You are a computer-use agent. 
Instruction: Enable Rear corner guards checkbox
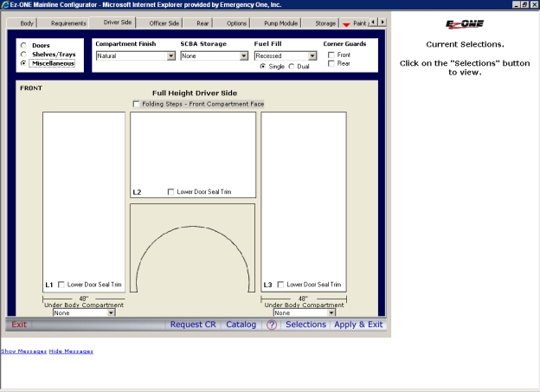coord(331,63)
